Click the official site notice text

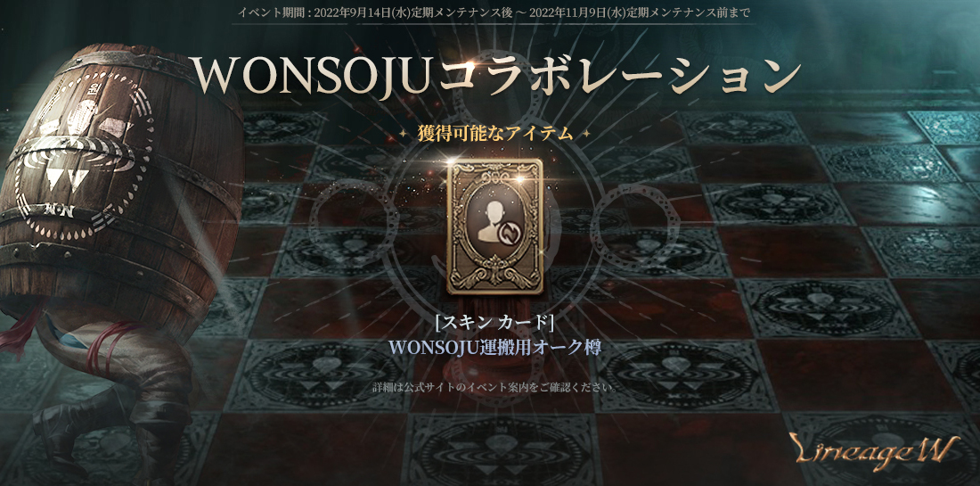pyautogui.click(x=494, y=388)
